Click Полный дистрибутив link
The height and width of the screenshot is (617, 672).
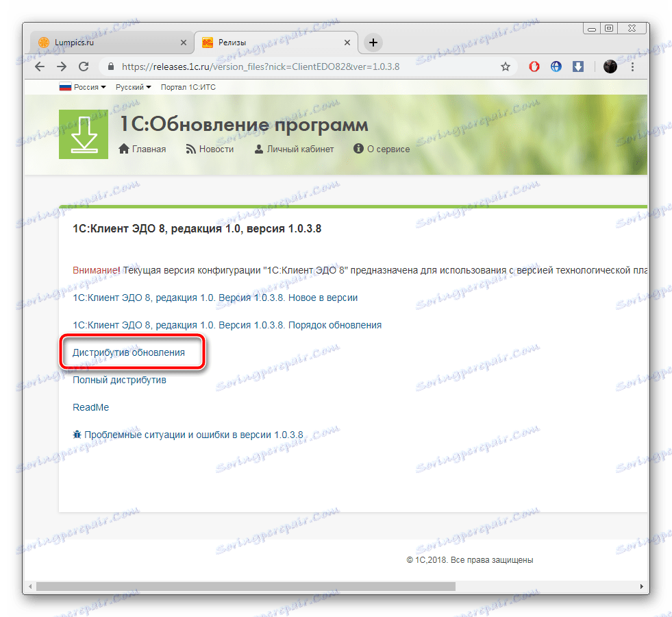point(120,380)
